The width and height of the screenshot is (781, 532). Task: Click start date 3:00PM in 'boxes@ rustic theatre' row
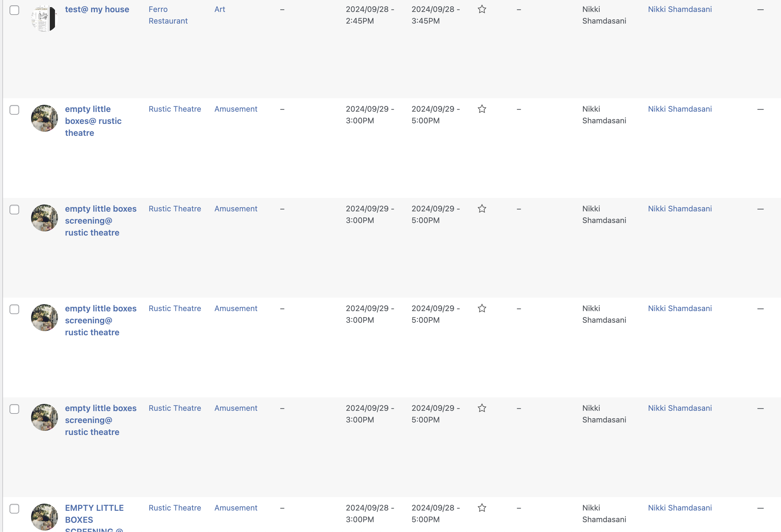pyautogui.click(x=370, y=115)
